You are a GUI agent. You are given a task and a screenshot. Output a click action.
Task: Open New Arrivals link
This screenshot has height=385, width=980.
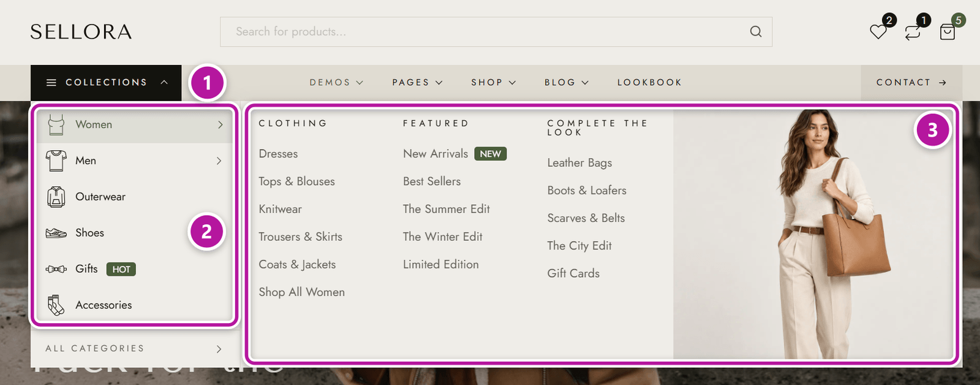pyautogui.click(x=435, y=154)
